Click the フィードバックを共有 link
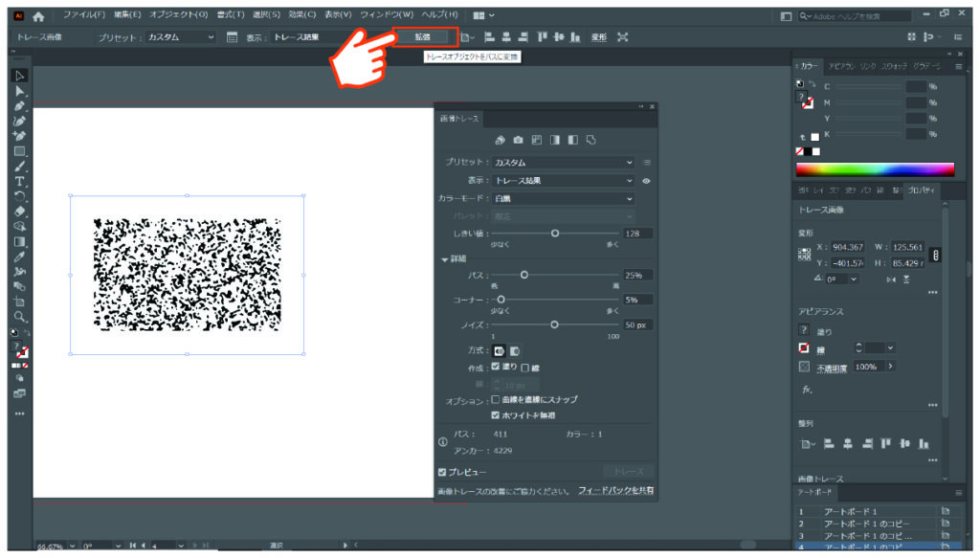The height and width of the screenshot is (558, 980). pos(615,490)
